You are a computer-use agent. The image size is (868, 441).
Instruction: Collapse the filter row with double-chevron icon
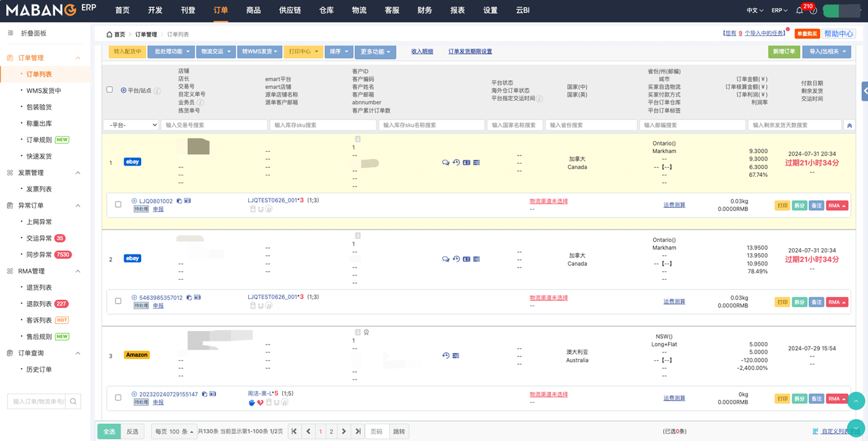(849, 126)
